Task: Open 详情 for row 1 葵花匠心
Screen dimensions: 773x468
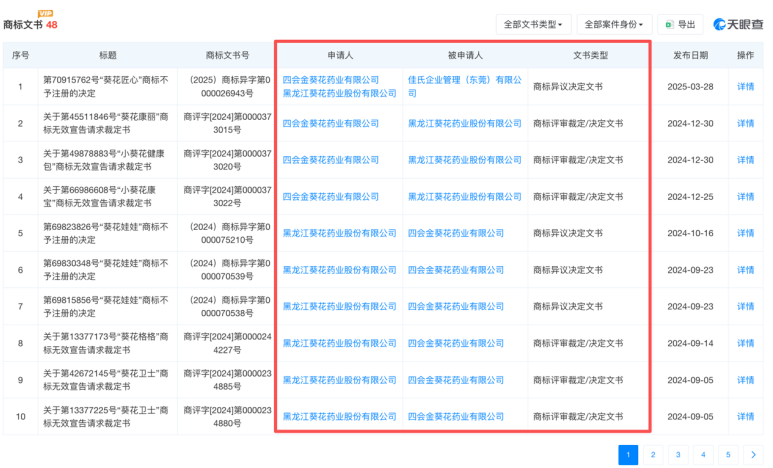Action: (x=745, y=86)
